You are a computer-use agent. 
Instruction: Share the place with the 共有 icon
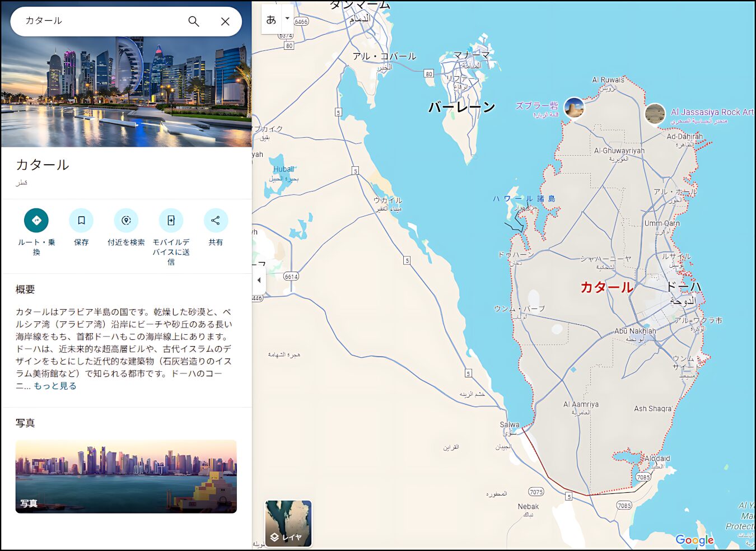(x=216, y=220)
